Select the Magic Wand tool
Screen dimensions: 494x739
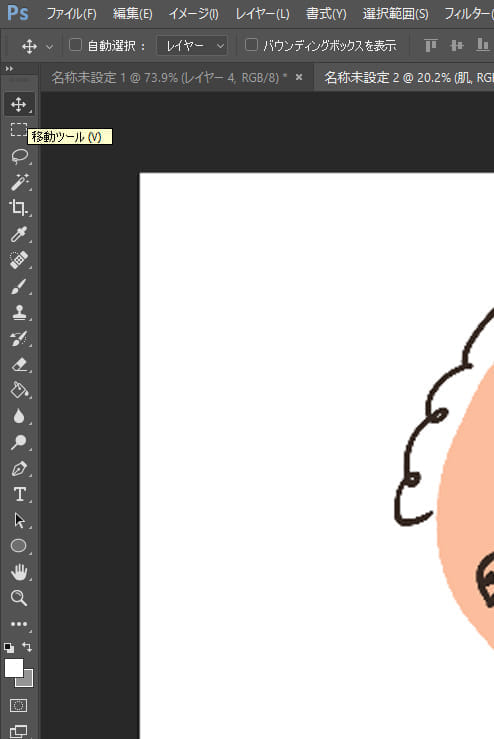19,182
